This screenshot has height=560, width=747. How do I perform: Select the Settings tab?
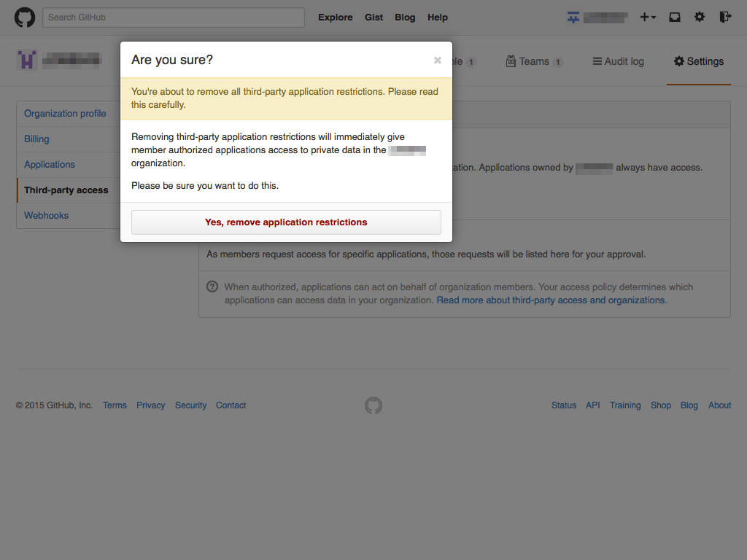[x=698, y=62]
